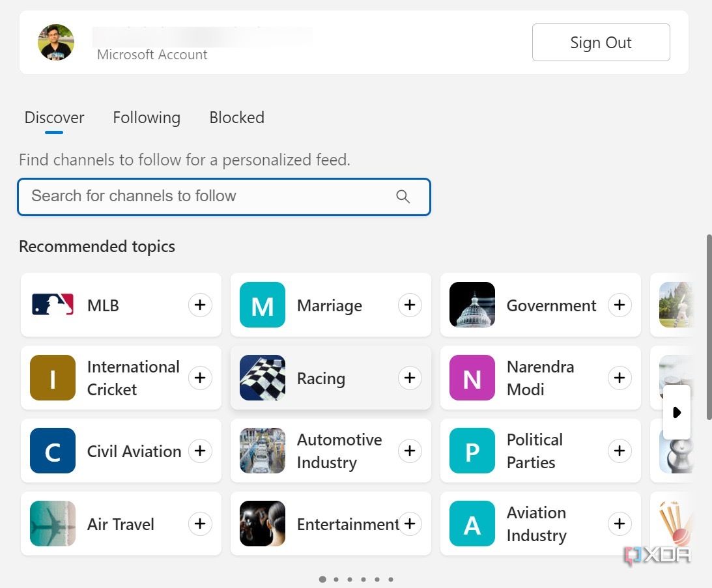
Task: Click the teal A Aviation Industry icon
Action: click(x=472, y=524)
